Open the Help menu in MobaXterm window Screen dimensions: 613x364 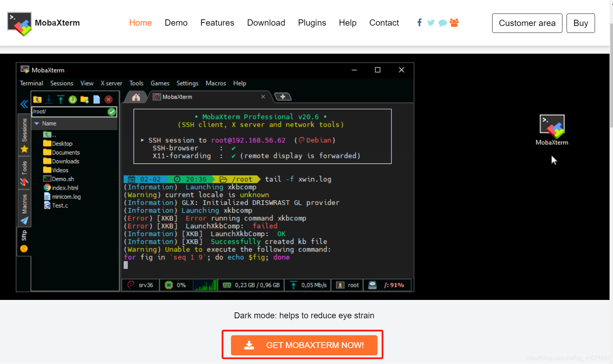pyautogui.click(x=240, y=83)
